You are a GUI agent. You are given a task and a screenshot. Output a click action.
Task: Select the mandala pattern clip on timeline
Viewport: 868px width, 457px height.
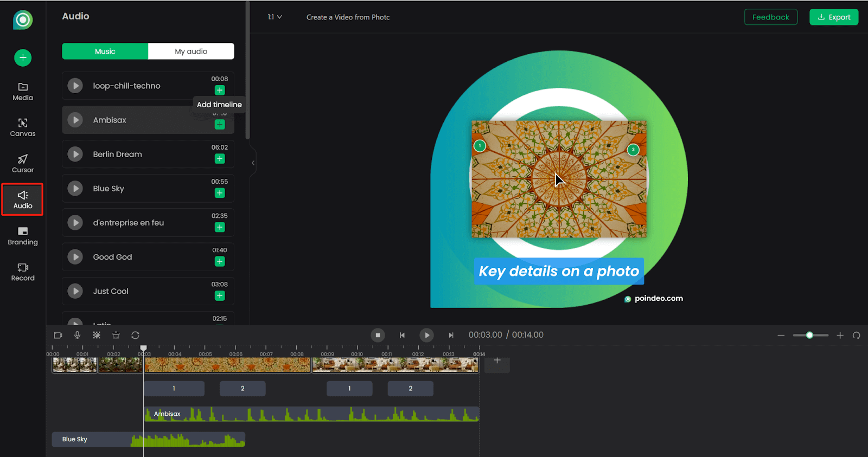tap(227, 365)
